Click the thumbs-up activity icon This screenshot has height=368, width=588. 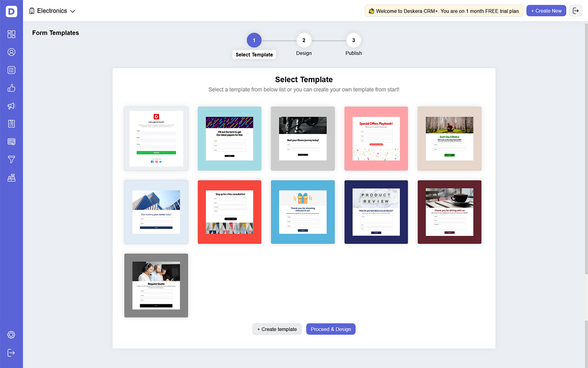click(11, 88)
